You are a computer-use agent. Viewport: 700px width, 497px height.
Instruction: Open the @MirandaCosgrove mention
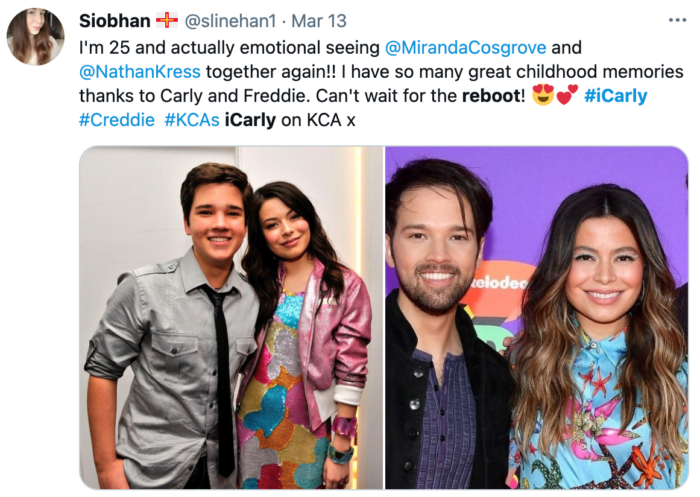click(x=465, y=47)
